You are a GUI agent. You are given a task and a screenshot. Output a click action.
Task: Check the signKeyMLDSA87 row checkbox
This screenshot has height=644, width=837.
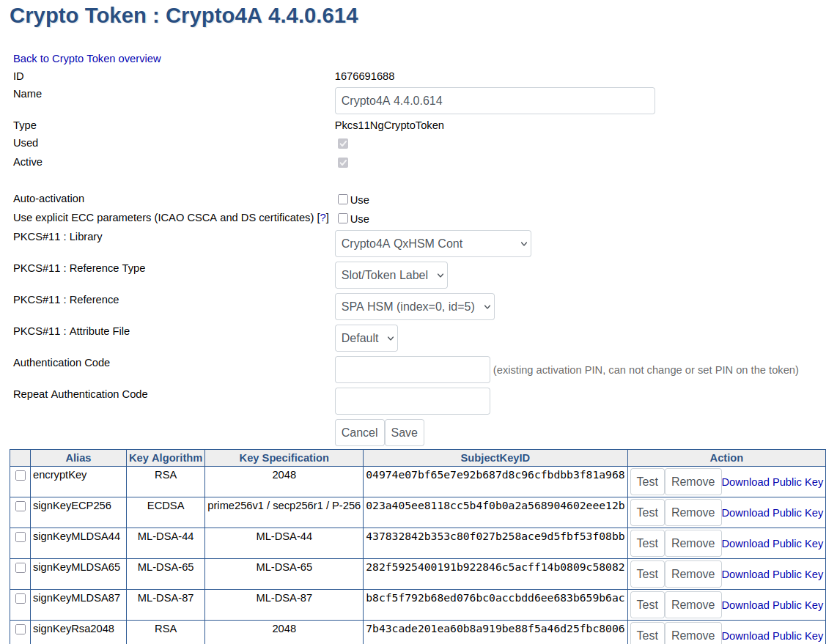click(x=20, y=598)
